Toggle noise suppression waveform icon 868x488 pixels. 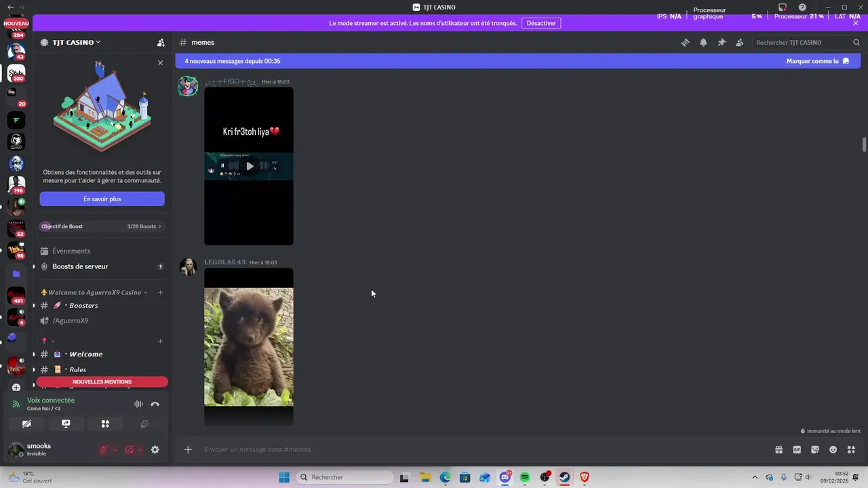click(x=138, y=404)
